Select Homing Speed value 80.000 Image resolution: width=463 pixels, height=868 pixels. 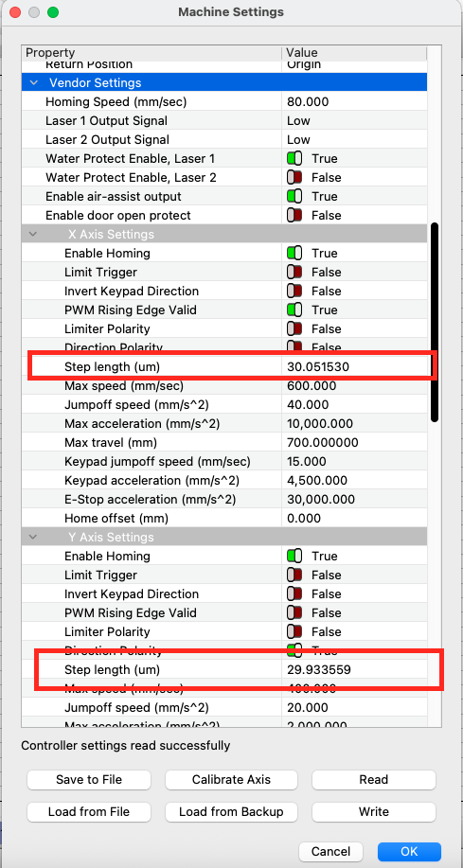(354, 102)
